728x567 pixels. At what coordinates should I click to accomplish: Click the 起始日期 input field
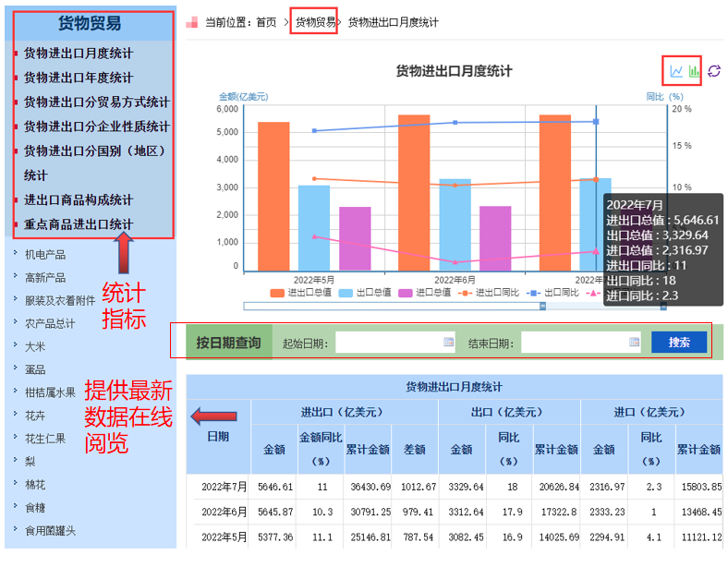pyautogui.click(x=388, y=343)
